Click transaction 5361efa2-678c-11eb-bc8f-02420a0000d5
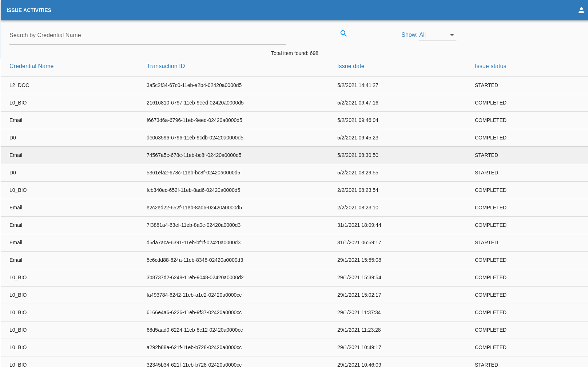Image resolution: width=588 pixels, height=367 pixels. pos(193,173)
